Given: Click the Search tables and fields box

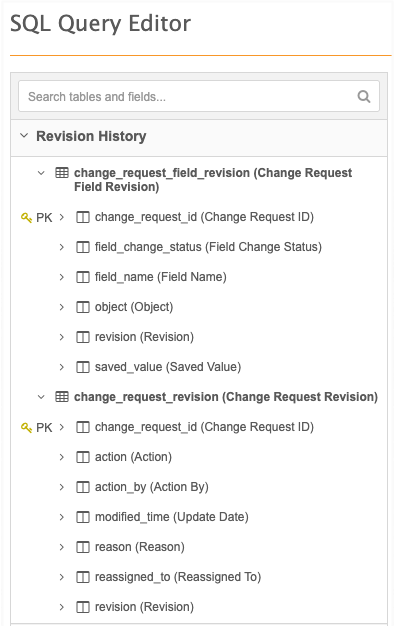Looking at the screenshot, I should [199, 96].
